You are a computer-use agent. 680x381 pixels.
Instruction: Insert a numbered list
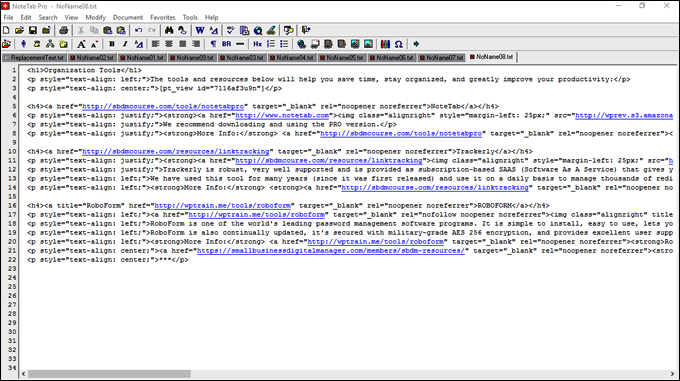[271, 44]
